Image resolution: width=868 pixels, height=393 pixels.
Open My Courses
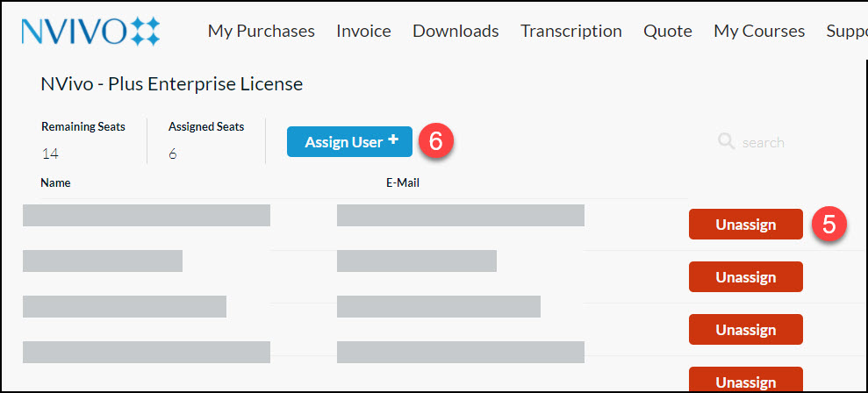(x=759, y=31)
